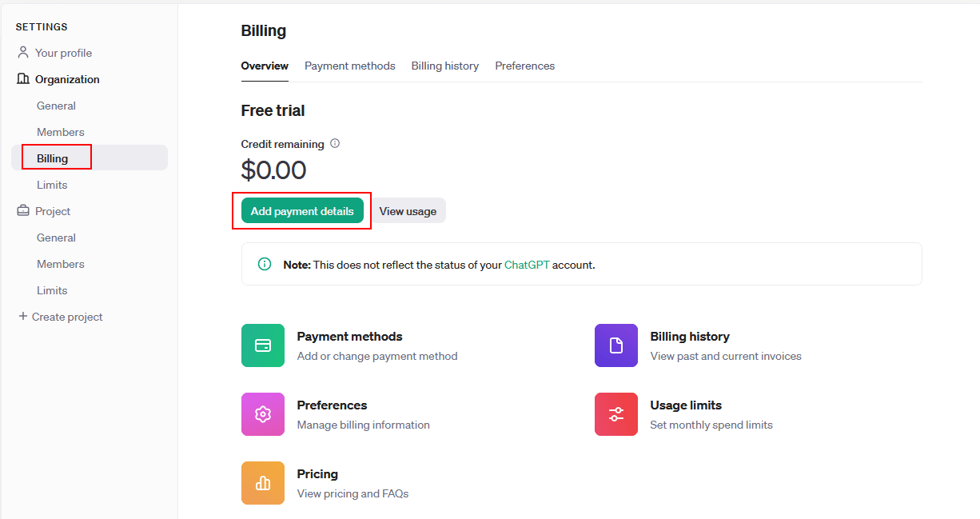Click Create project in the sidebar
The image size is (980, 519).
(x=61, y=317)
